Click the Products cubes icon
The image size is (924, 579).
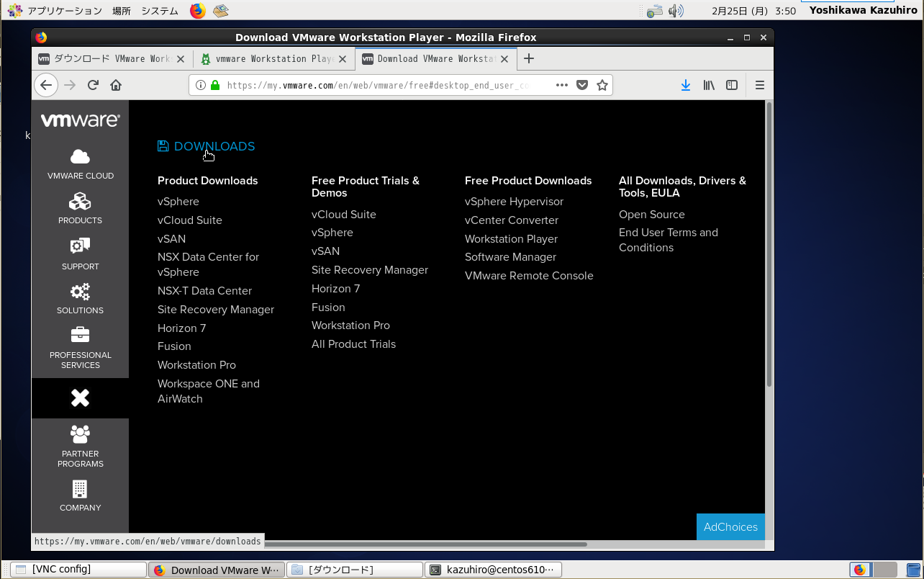pos(80,202)
